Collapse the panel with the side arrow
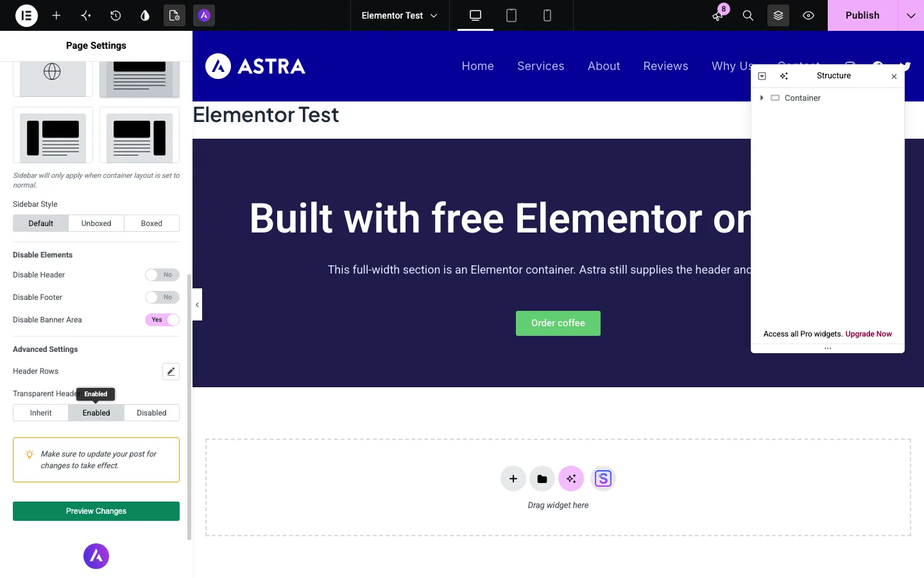The image size is (924, 578). click(x=197, y=305)
